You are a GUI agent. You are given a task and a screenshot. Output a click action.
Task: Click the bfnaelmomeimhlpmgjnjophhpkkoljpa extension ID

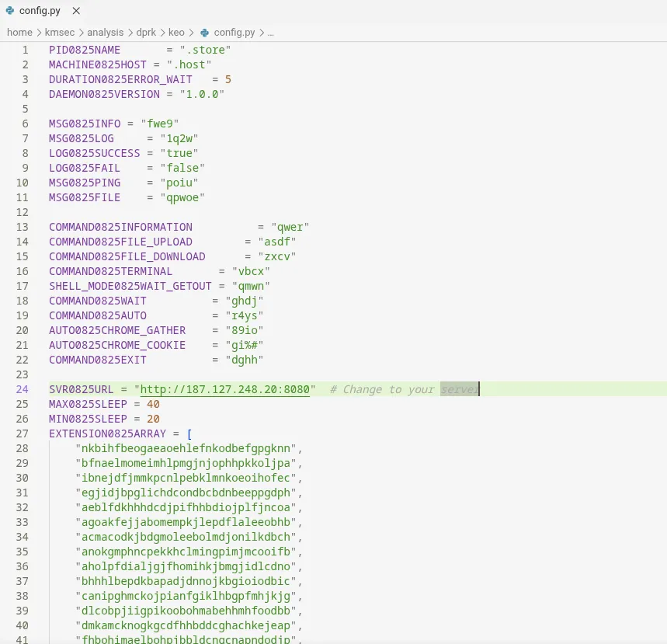186,463
